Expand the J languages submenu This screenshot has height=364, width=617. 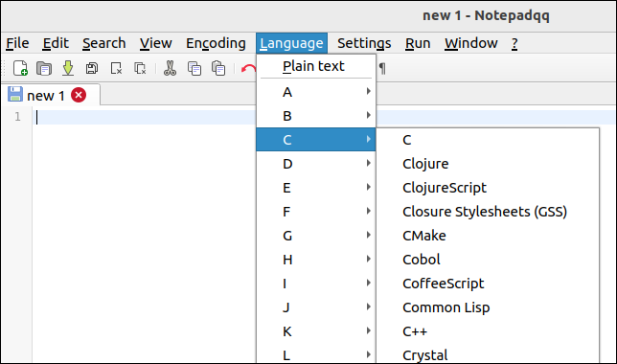[316, 307]
